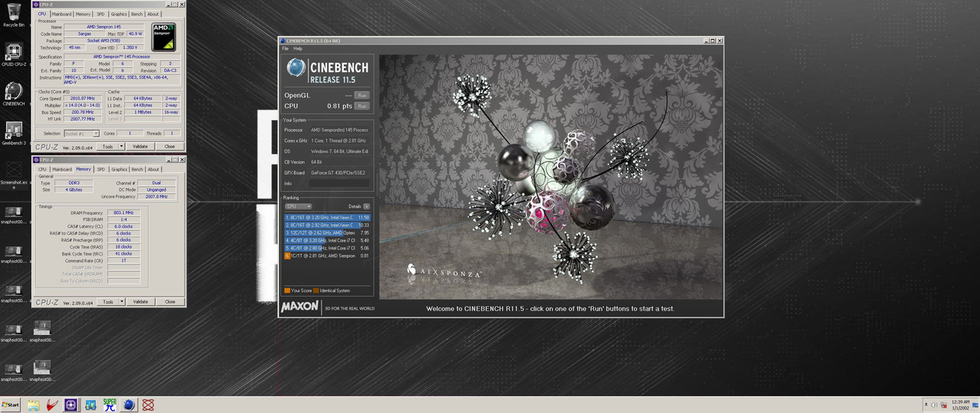Click the Details arrow button in Ranking
This screenshot has height=413, width=980.
367,206
